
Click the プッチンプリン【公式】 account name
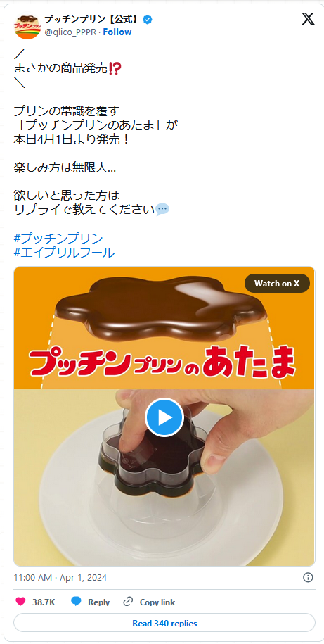pos(92,19)
